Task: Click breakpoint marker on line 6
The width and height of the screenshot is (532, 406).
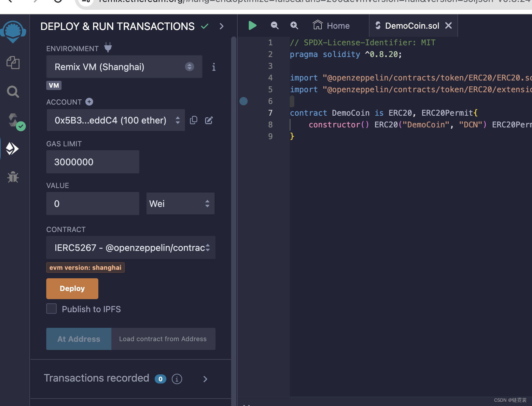Action: tap(244, 101)
